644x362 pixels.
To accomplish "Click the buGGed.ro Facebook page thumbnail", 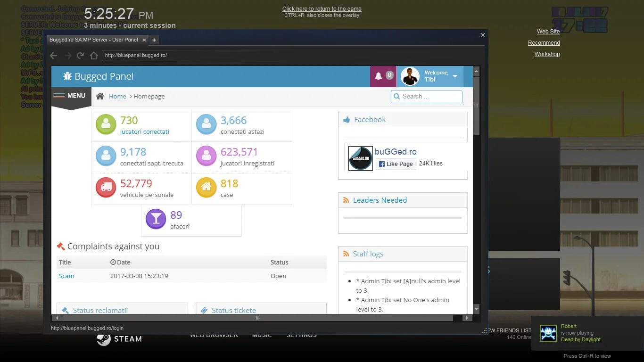I will pos(361,158).
